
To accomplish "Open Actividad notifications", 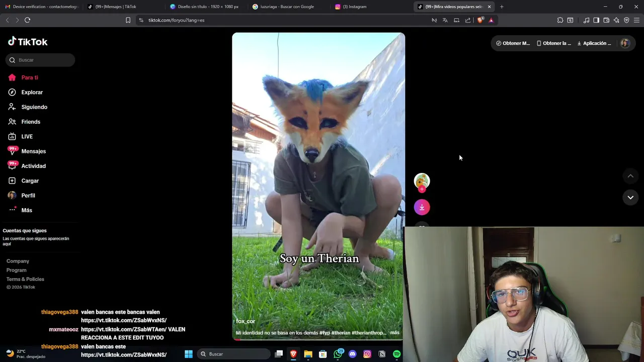I will 33,166.
